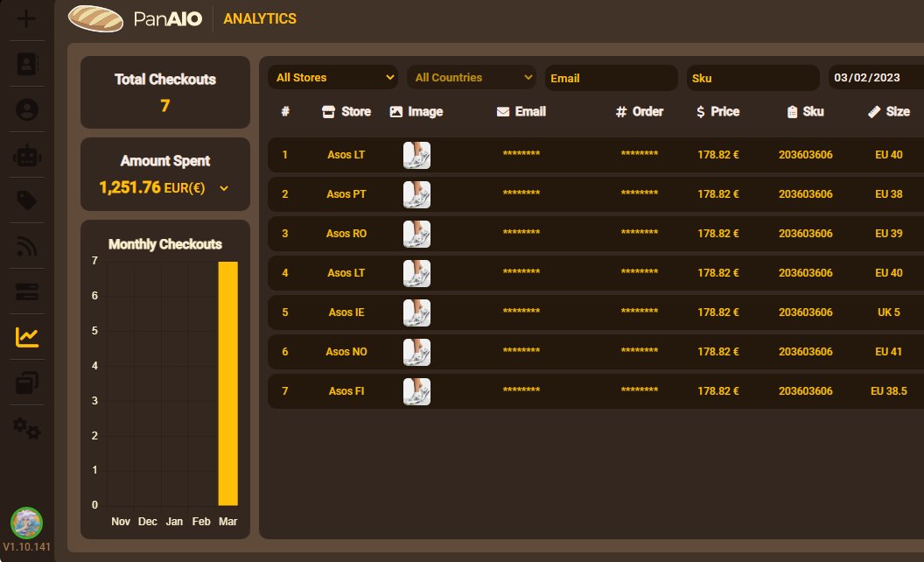Click the user avatar above version number
This screenshot has height=562, width=924.
pos(26,523)
